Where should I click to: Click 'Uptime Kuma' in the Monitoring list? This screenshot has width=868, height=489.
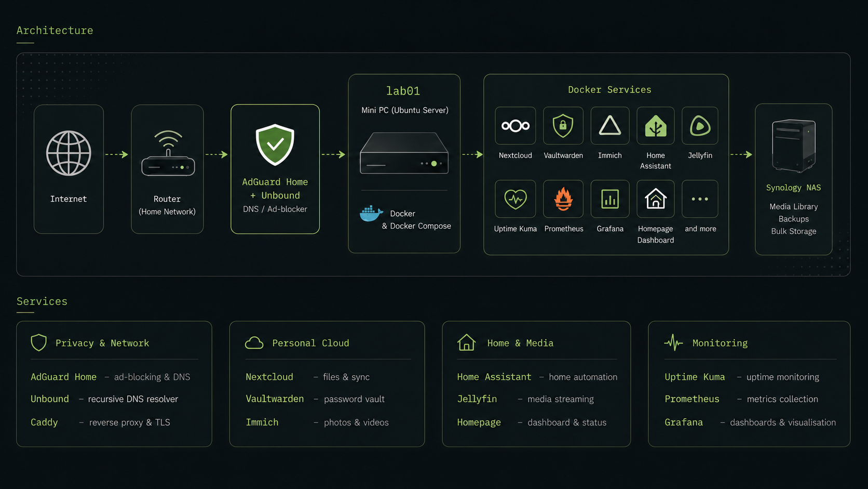click(x=695, y=377)
